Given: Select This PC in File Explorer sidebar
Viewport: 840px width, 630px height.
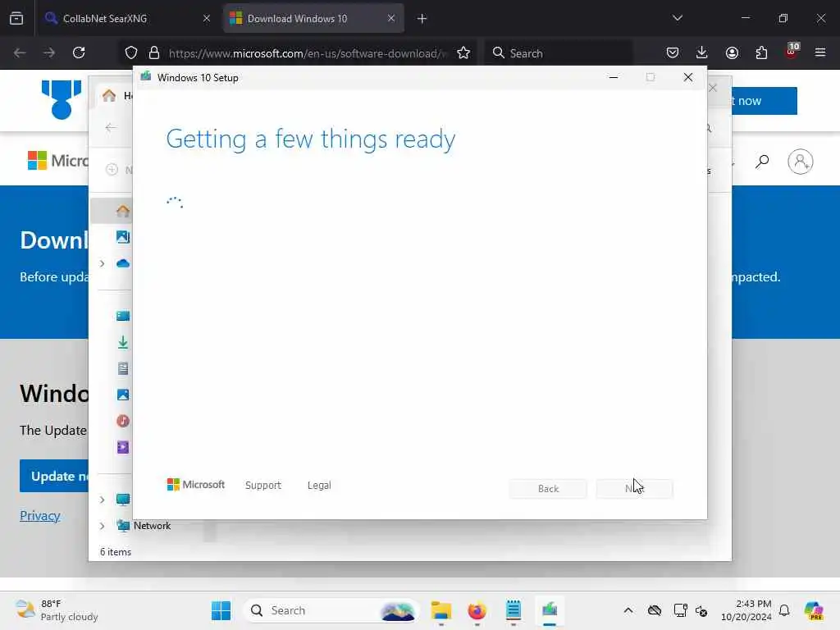Looking at the screenshot, I should [123, 500].
